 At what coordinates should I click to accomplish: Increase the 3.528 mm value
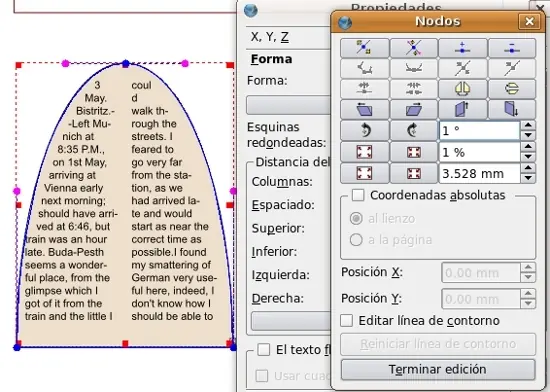pos(528,168)
